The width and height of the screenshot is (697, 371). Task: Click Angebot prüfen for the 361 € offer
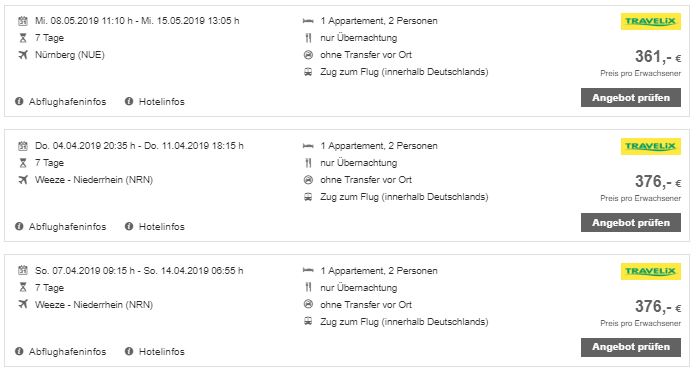pos(631,98)
